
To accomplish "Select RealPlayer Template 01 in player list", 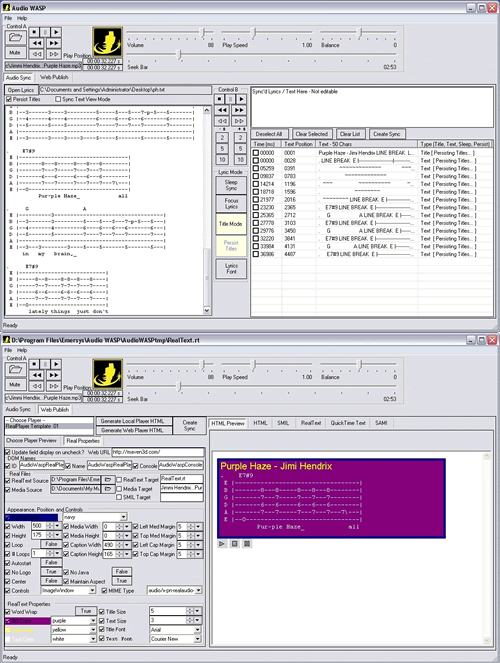I will click(x=49, y=426).
